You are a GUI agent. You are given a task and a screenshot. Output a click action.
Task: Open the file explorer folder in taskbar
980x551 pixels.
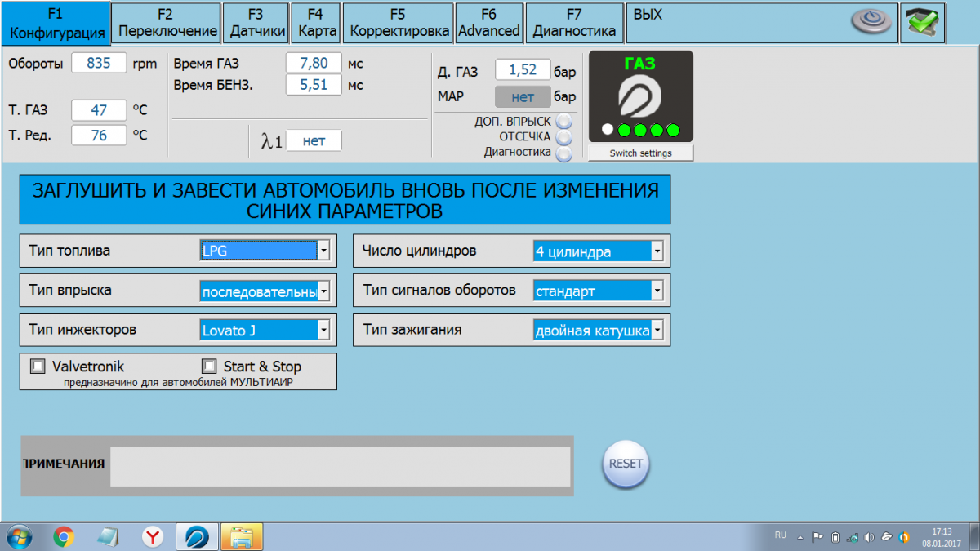point(241,536)
